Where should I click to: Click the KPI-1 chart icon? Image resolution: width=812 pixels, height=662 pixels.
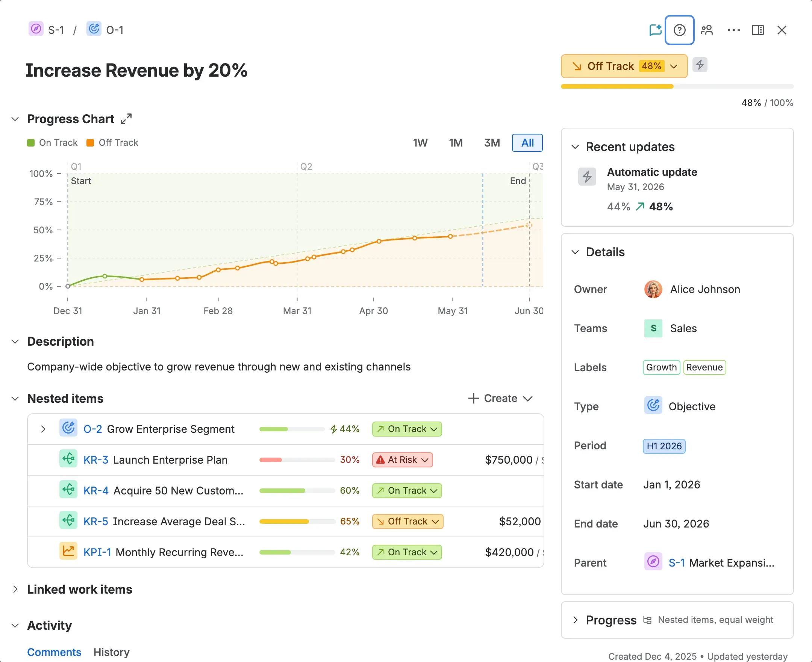coord(68,551)
